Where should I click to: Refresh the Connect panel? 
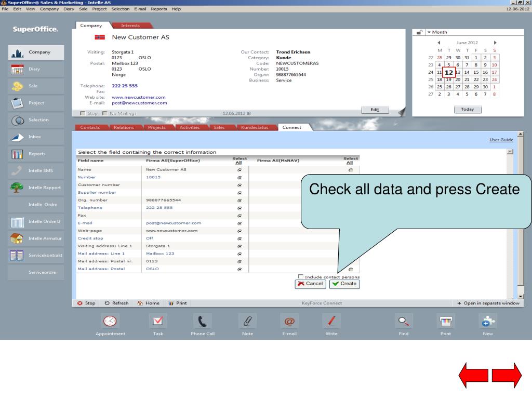point(116,303)
